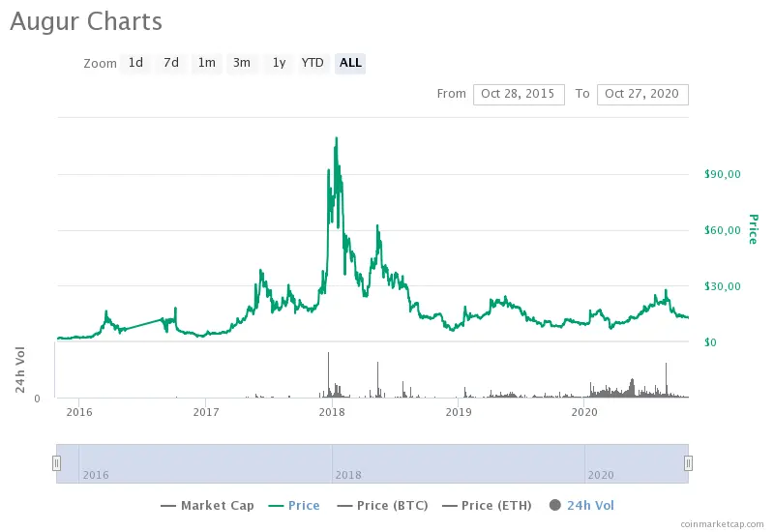
Task: Click the 24h Vol axis title
Action: pyautogui.click(x=20, y=369)
